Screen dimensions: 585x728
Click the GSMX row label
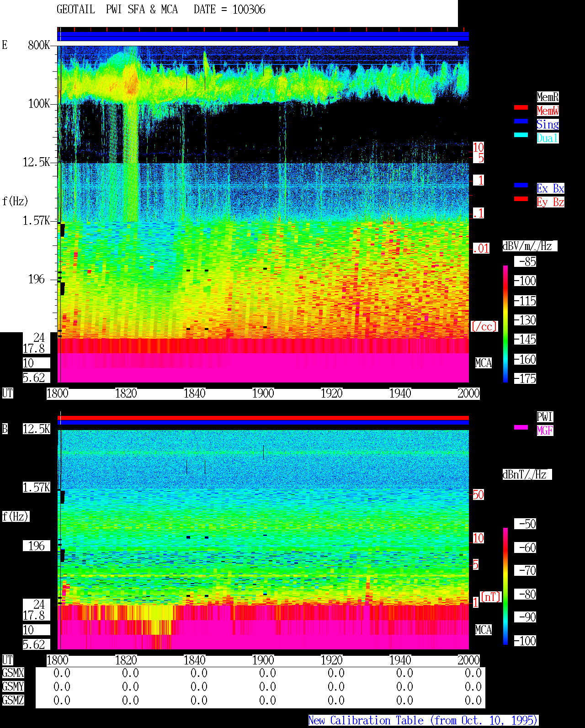pos(13,673)
